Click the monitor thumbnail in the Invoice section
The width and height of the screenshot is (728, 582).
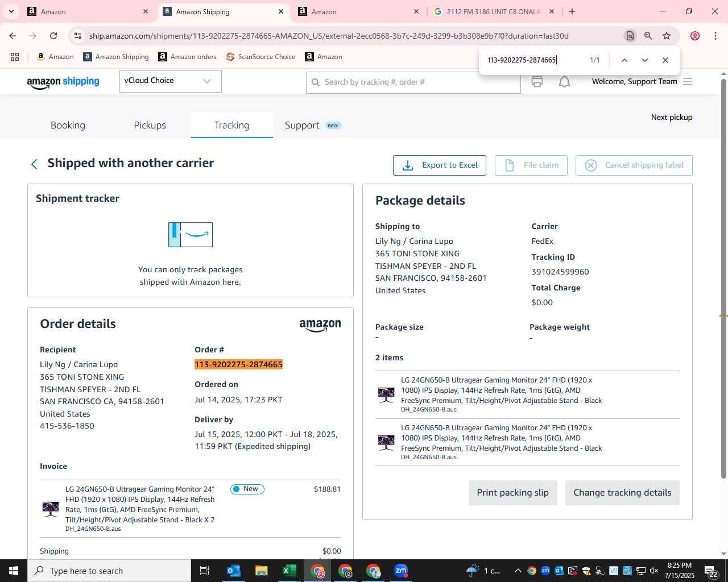[x=51, y=509]
